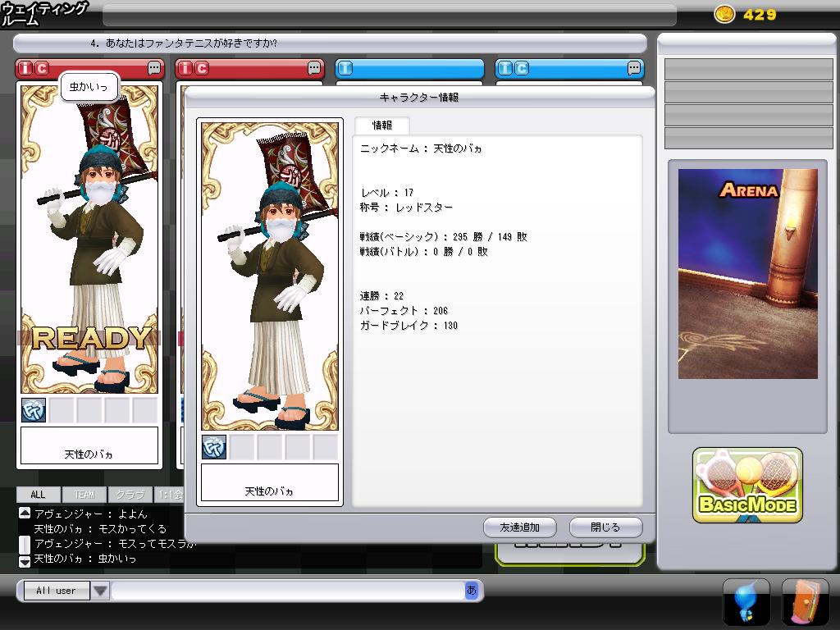Click the gold coin icon next to 429

pyautogui.click(x=724, y=14)
